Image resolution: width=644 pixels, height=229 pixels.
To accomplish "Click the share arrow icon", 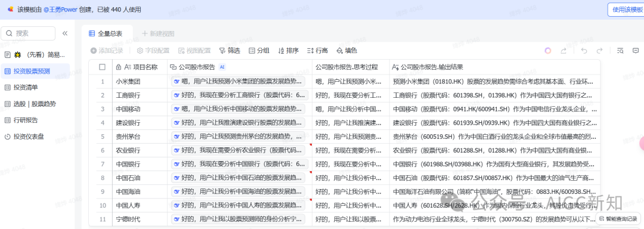I will tap(563, 51).
